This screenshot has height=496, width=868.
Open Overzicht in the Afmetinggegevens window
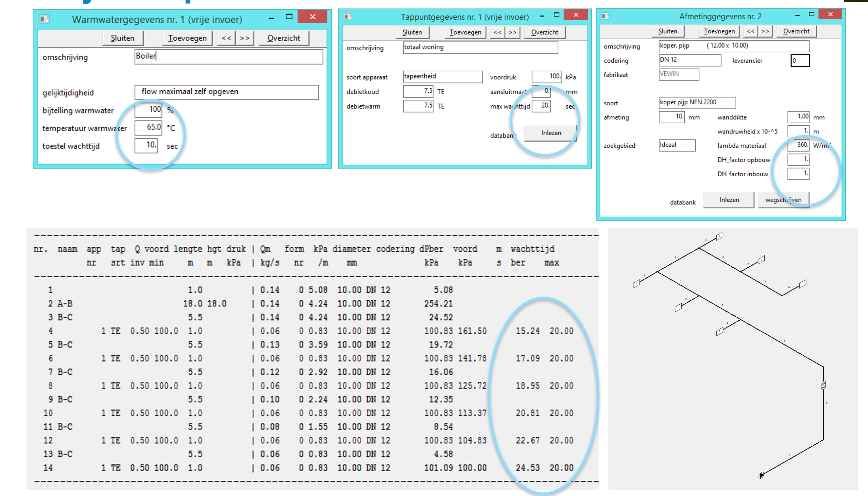[x=796, y=31]
